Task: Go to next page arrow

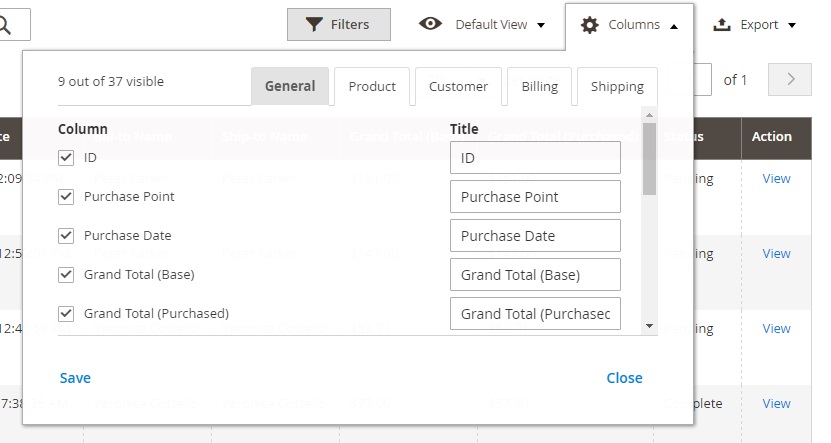Action: [790, 79]
